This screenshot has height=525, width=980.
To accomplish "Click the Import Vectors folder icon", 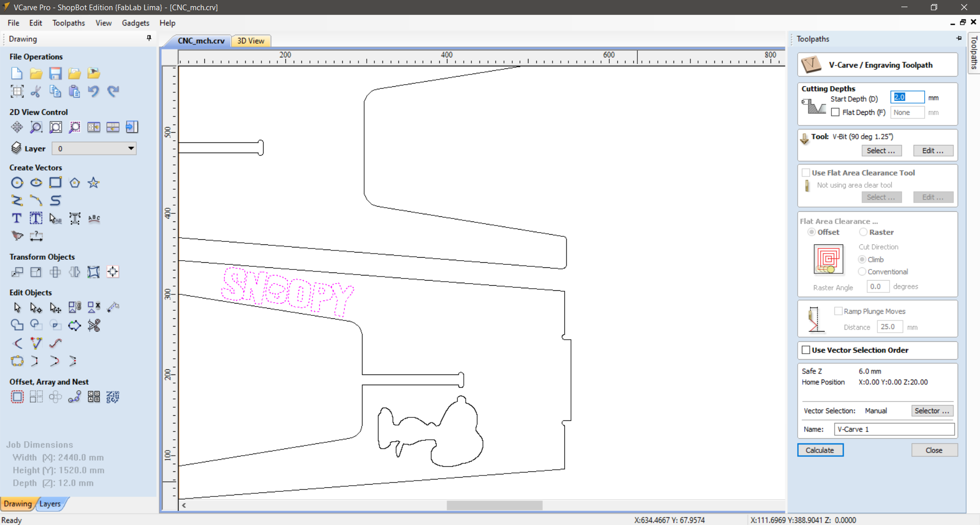I will coord(75,73).
